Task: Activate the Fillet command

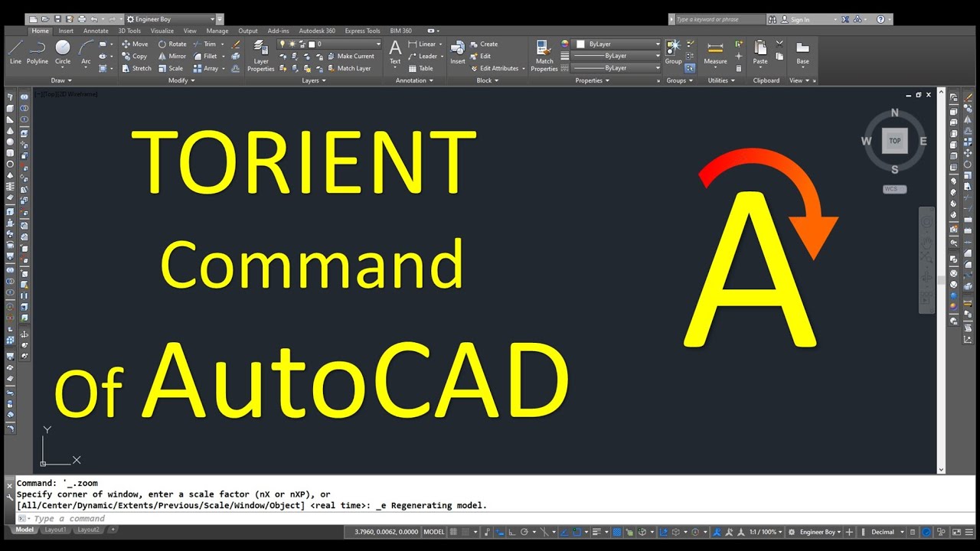Action: pos(205,56)
